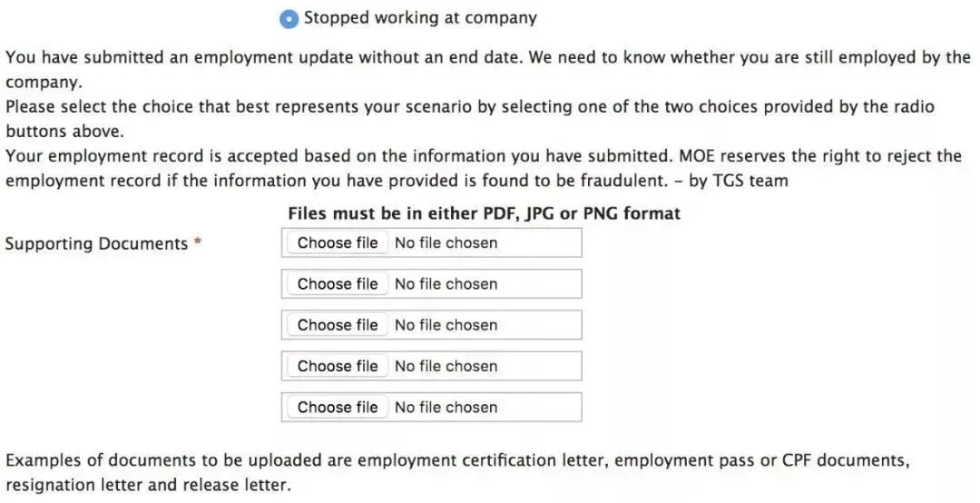
Task: Click No file chosen in second upload field
Action: click(446, 283)
